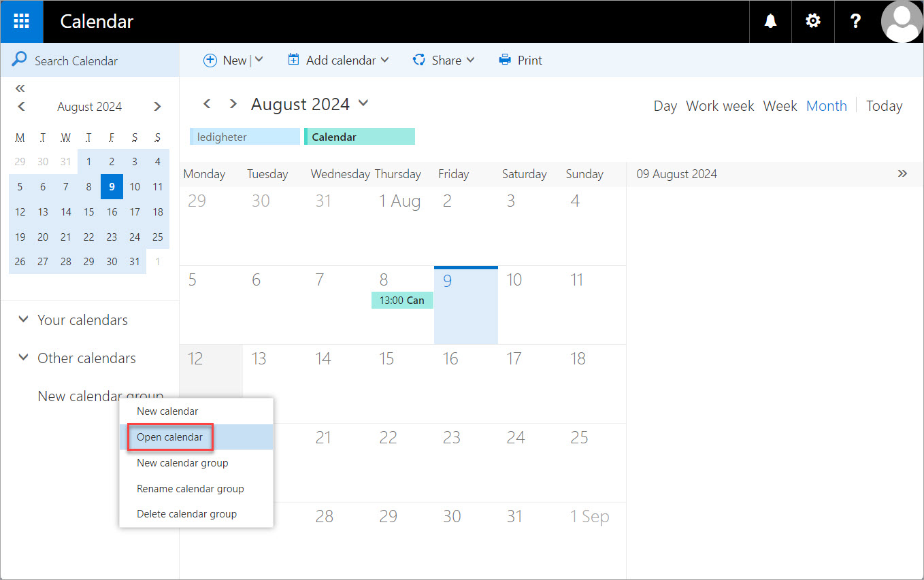Open the New button dropdown arrow
The width and height of the screenshot is (924, 580).
[x=259, y=60]
